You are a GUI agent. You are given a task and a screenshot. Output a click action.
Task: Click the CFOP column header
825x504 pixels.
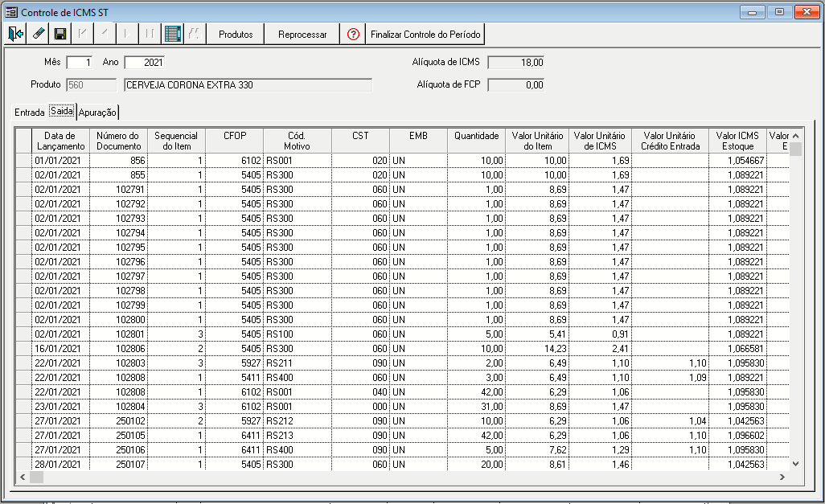pos(235,141)
